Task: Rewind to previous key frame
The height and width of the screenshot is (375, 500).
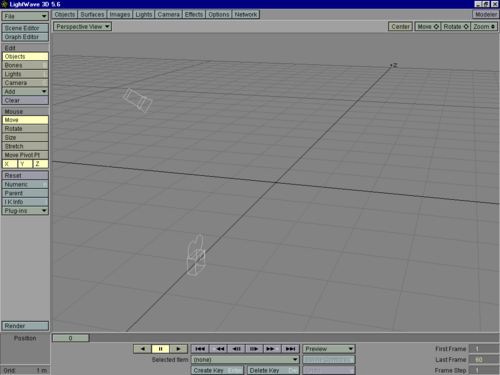Action: click(x=218, y=349)
